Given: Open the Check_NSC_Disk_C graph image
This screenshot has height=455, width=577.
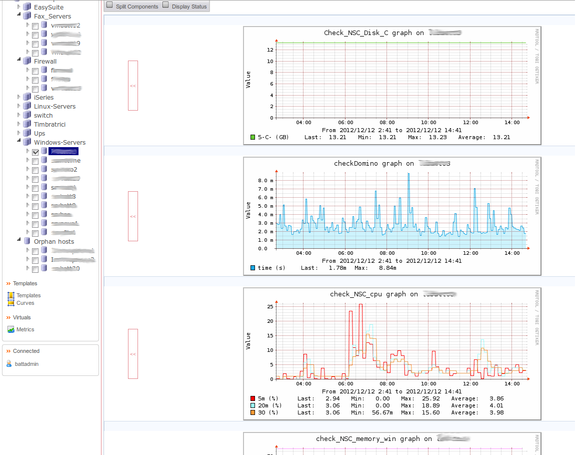Looking at the screenshot, I should (x=392, y=85).
